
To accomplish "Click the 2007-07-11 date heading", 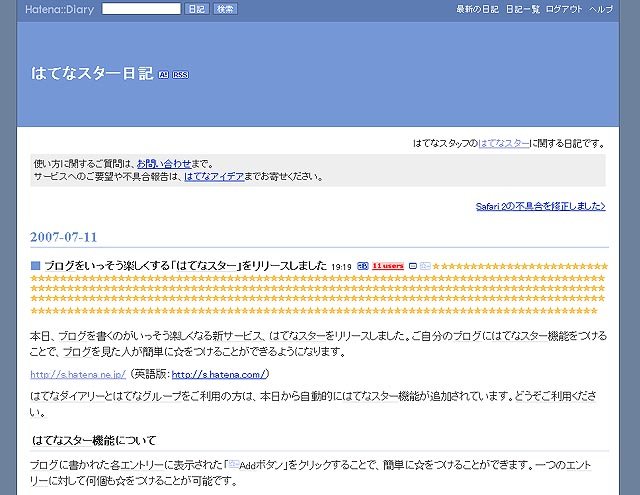I will 64,237.
